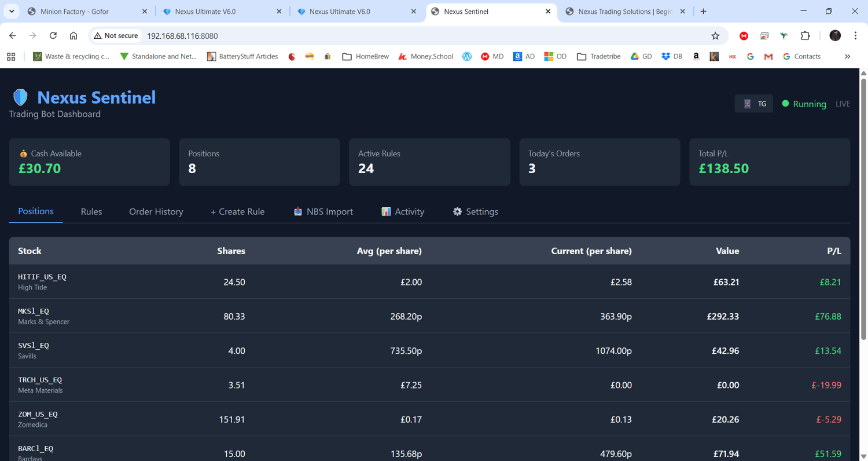
Task: Switch to the Minion Factory - Gofor tab
Action: coord(87,12)
